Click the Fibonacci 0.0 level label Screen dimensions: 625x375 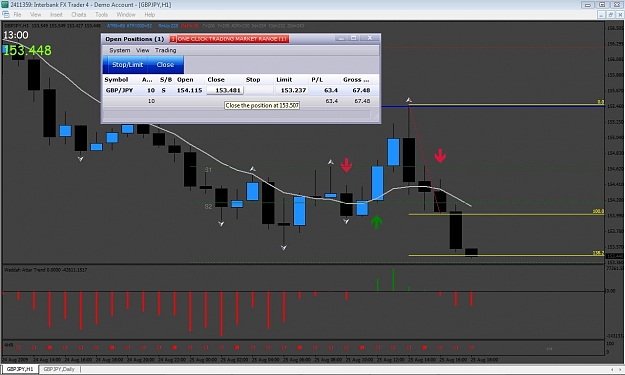click(601, 102)
